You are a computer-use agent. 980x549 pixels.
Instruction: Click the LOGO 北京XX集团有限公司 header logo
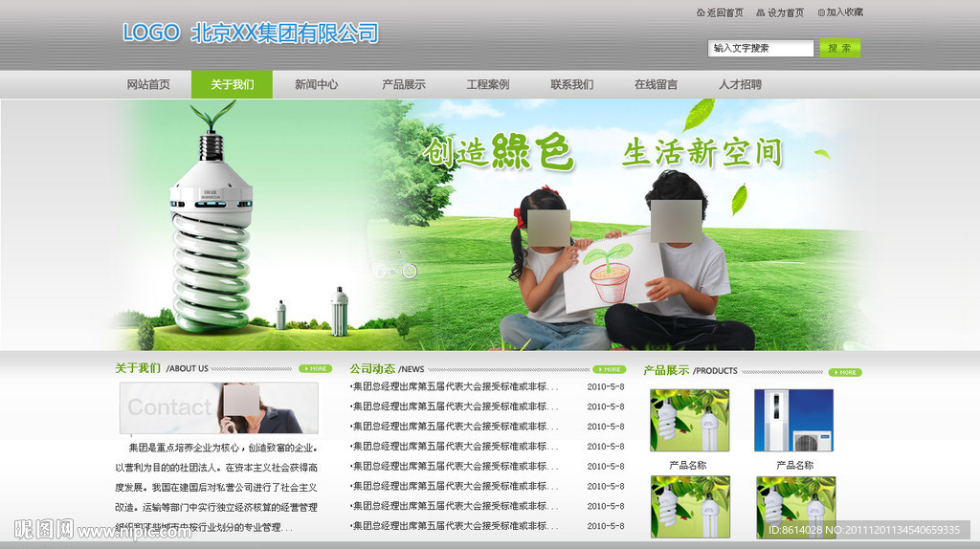pyautogui.click(x=250, y=33)
